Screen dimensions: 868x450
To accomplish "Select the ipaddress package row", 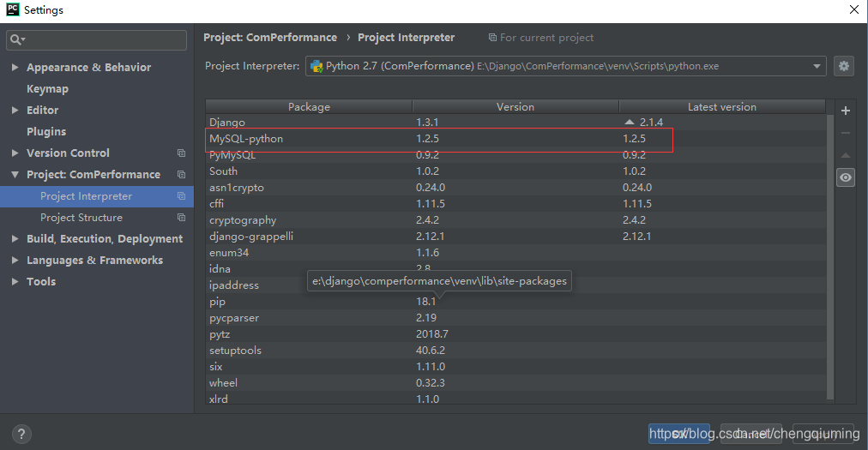I will tap(516, 285).
